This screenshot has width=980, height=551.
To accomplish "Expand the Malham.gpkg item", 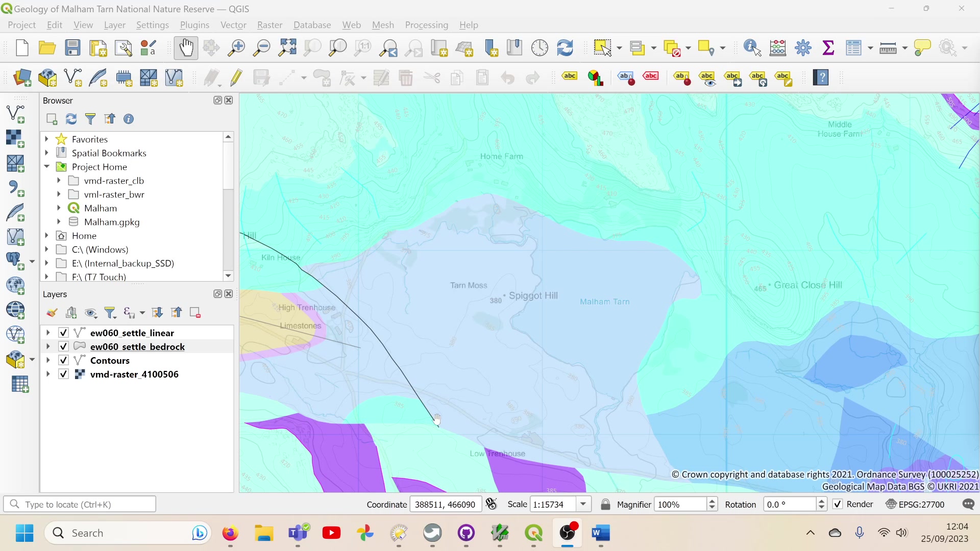I will (x=59, y=222).
